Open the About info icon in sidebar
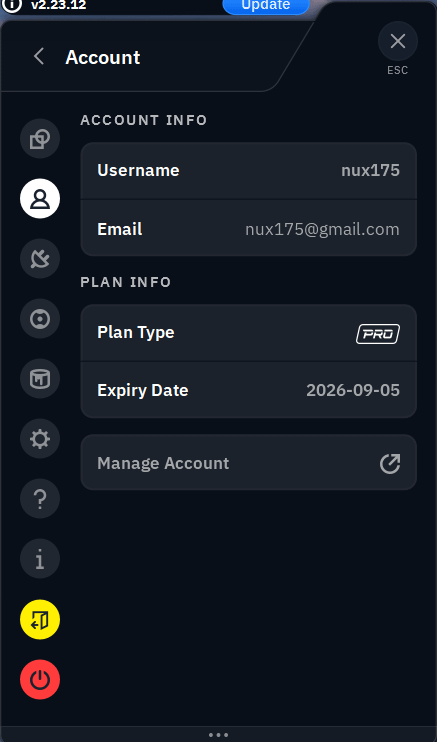This screenshot has width=437, height=742. pos(40,559)
